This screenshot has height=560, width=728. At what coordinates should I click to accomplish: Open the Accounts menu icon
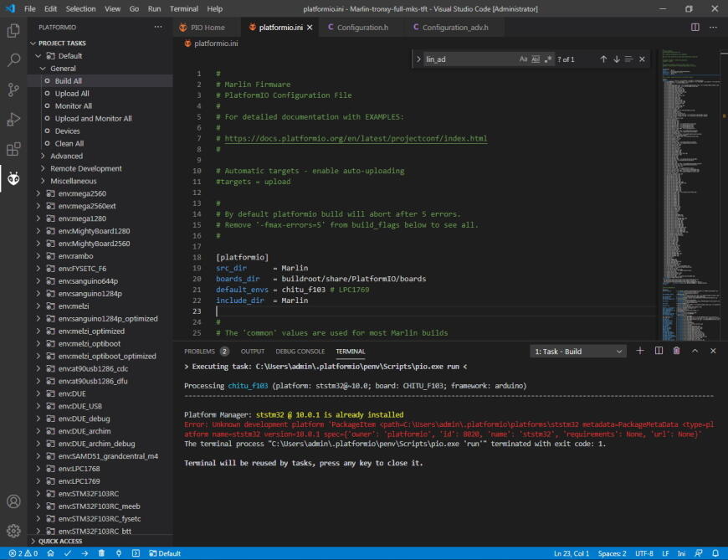13,501
